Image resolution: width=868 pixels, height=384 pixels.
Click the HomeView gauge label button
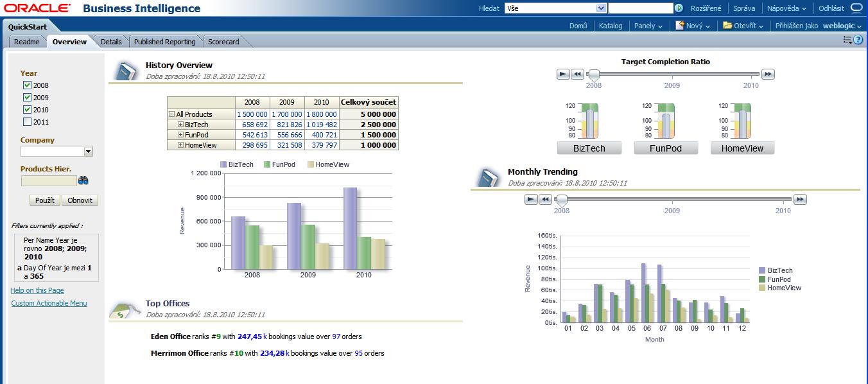click(x=742, y=148)
